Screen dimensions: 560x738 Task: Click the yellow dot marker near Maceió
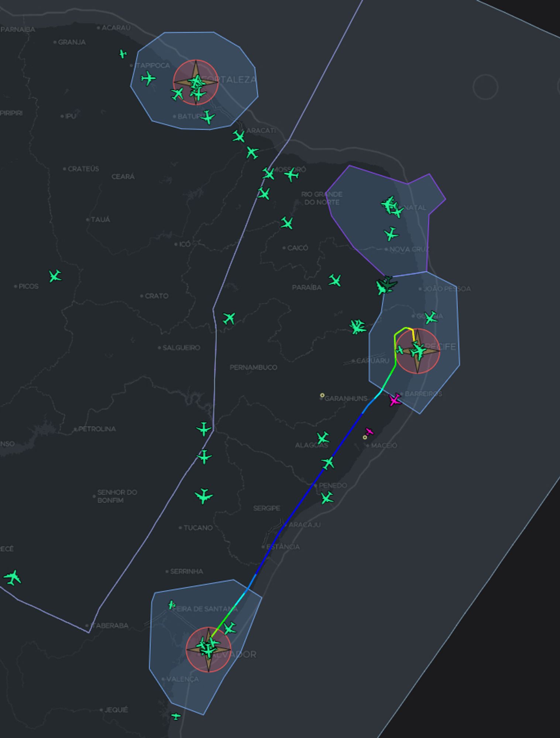pos(365,437)
